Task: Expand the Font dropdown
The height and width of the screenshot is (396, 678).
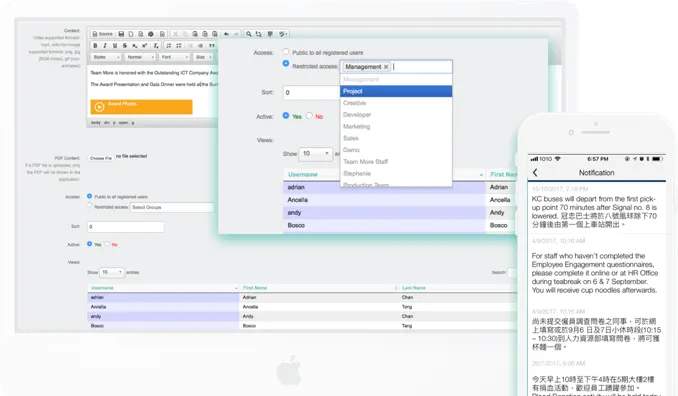Action: (x=175, y=57)
